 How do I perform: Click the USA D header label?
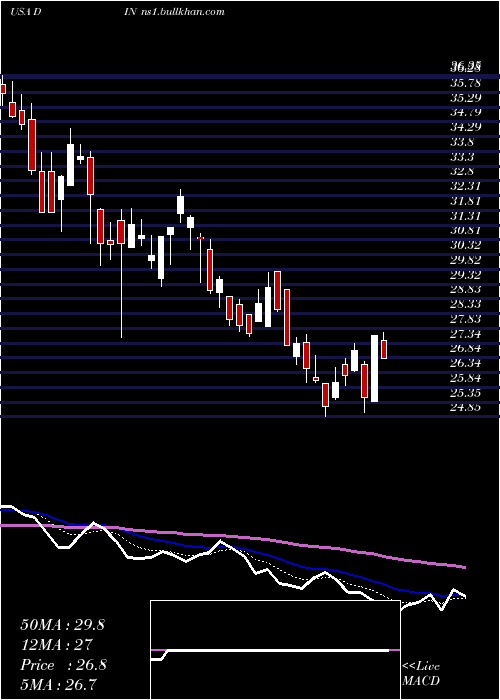26,12
